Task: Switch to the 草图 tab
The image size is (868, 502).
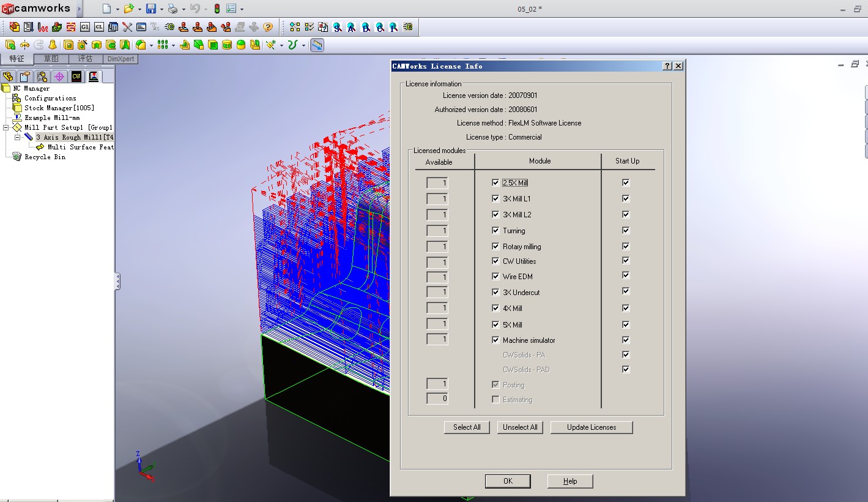Action: click(x=51, y=59)
